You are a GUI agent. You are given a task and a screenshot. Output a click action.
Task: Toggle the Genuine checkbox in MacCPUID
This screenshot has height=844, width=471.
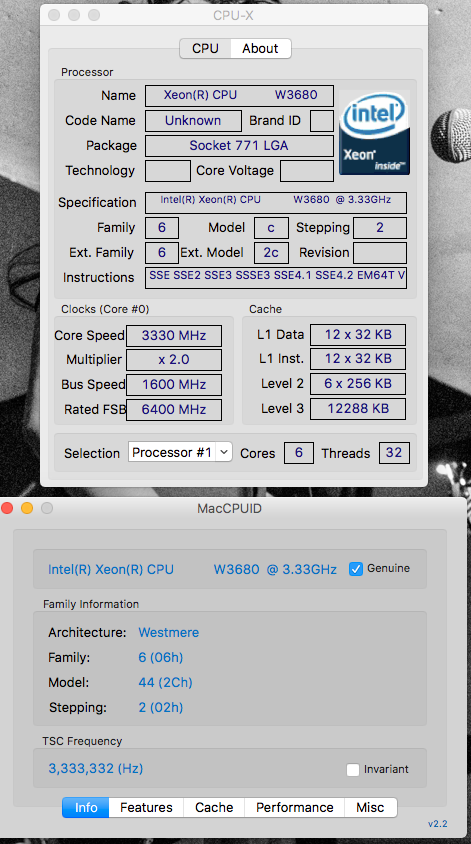tap(356, 569)
